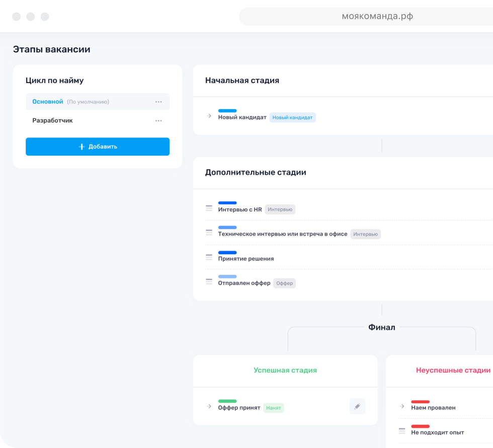Viewport: 493px width, 448px height.
Task: Click the Не подходит опыт stage name
Action: 438,432
